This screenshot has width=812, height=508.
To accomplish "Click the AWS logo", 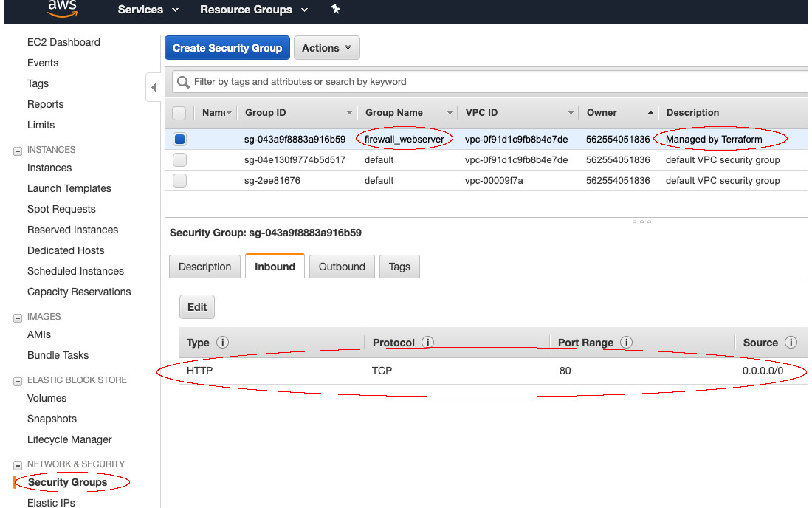I will click(62, 8).
